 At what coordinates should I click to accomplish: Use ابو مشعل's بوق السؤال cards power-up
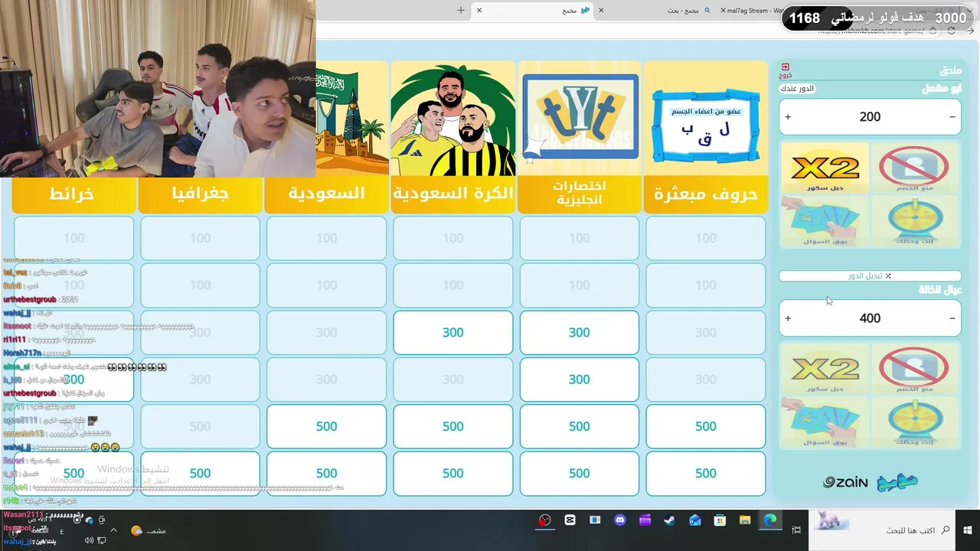click(825, 220)
